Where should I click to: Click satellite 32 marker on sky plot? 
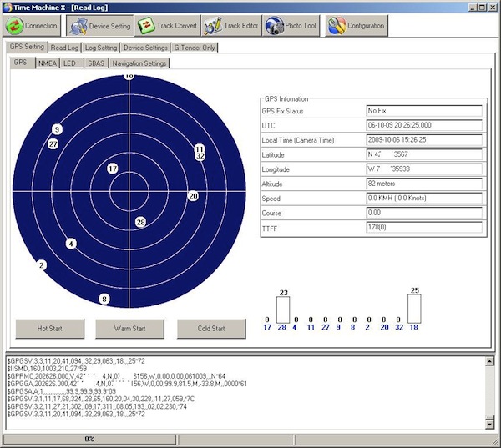pyautogui.click(x=200, y=156)
